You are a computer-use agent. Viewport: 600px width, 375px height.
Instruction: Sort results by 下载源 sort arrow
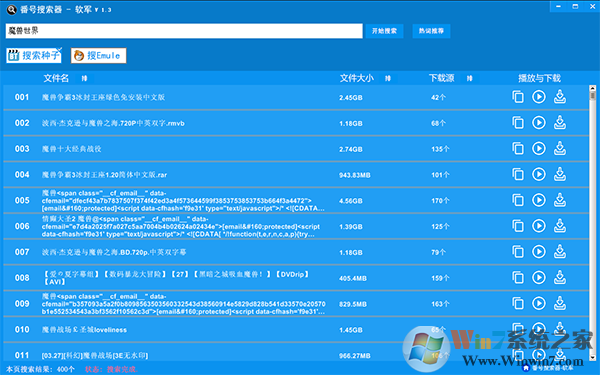click(470, 78)
